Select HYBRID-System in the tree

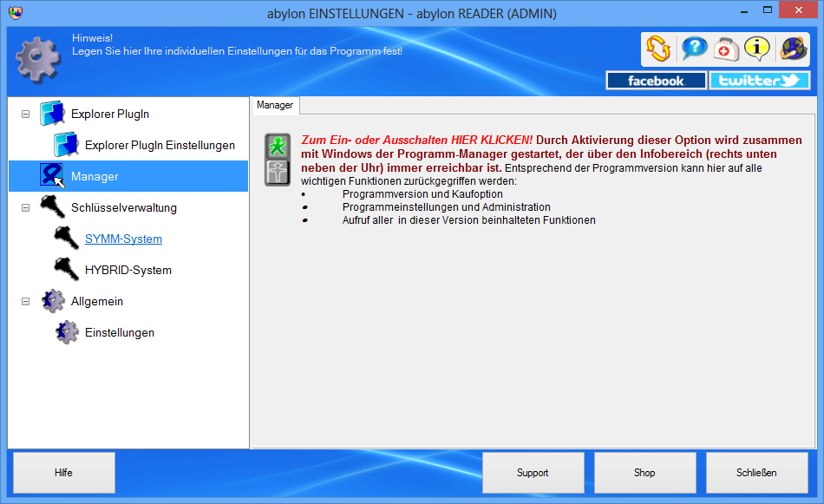128,270
